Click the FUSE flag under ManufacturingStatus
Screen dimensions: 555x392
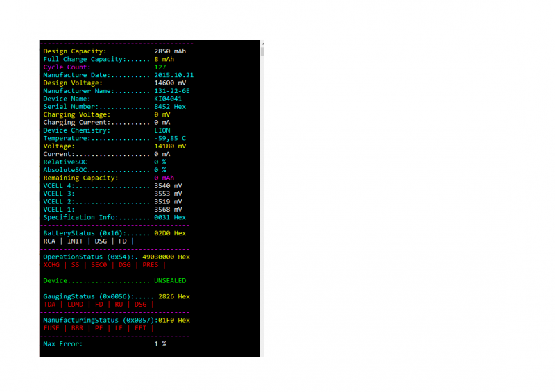coord(52,328)
